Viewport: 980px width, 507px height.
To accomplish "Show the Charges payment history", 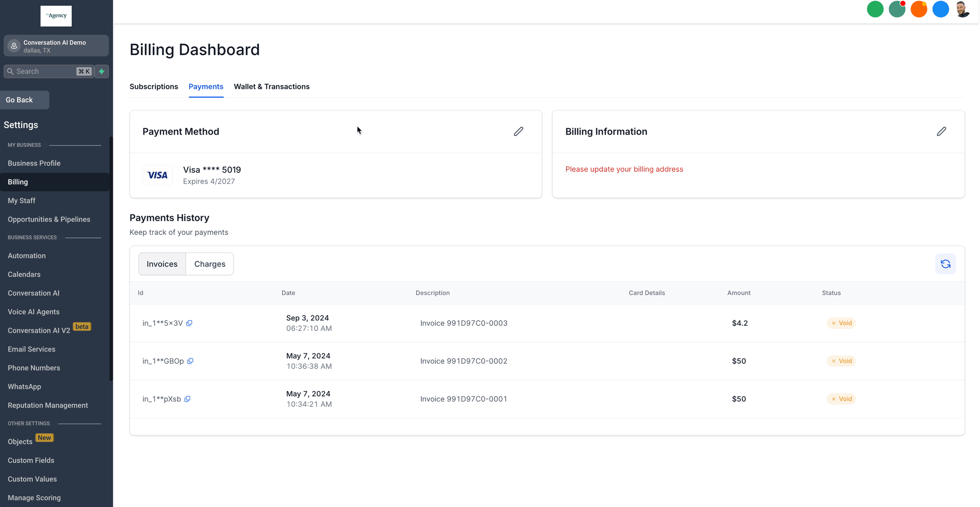I will [x=210, y=264].
